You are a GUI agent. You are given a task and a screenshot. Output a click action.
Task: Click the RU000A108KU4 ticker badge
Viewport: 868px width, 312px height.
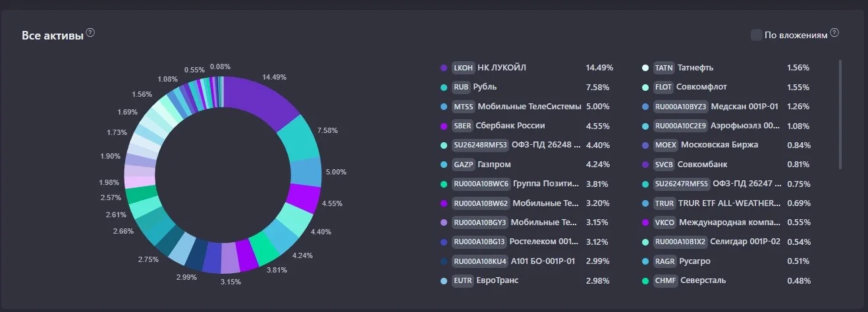[480, 261]
